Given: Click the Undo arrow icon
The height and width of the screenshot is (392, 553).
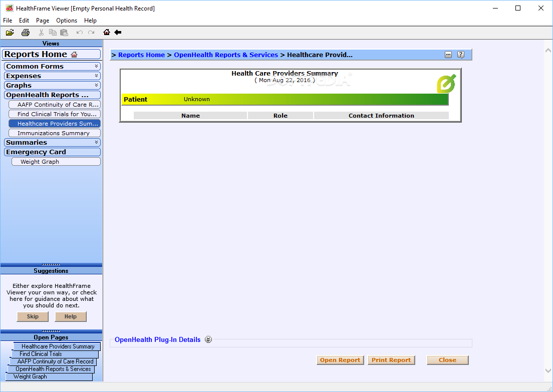Looking at the screenshot, I should coord(80,33).
